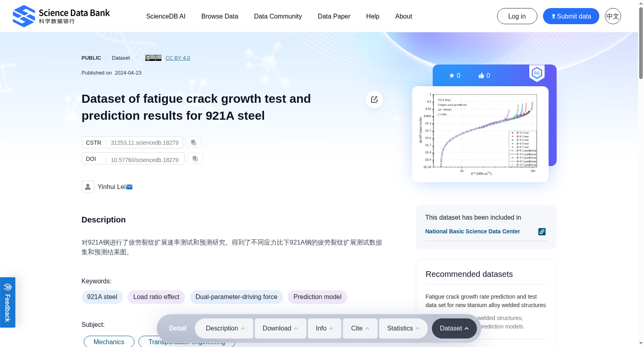Click the page vertical scrollbar

(641, 42)
